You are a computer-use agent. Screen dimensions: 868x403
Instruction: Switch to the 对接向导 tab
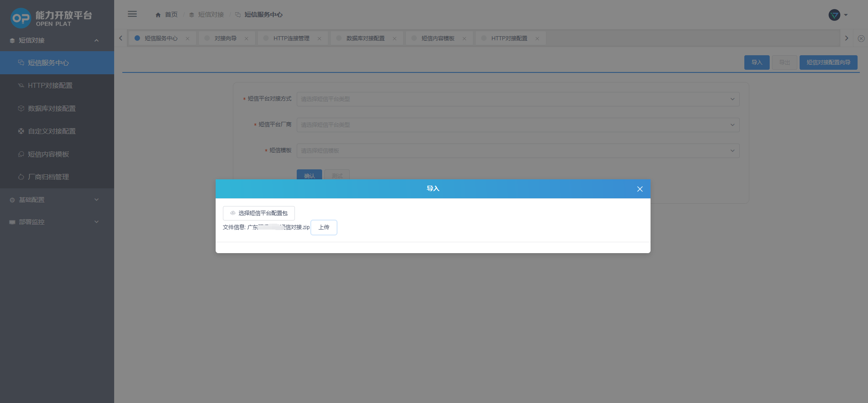pos(227,38)
